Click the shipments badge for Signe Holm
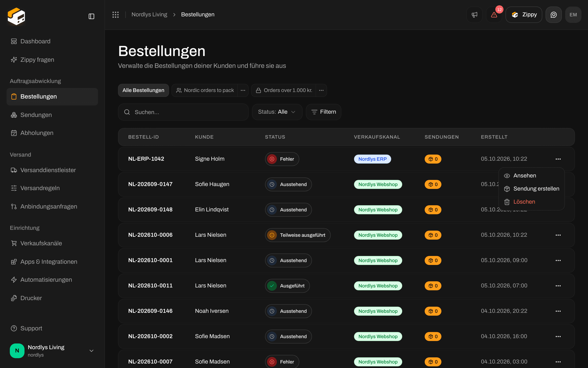 433,159
